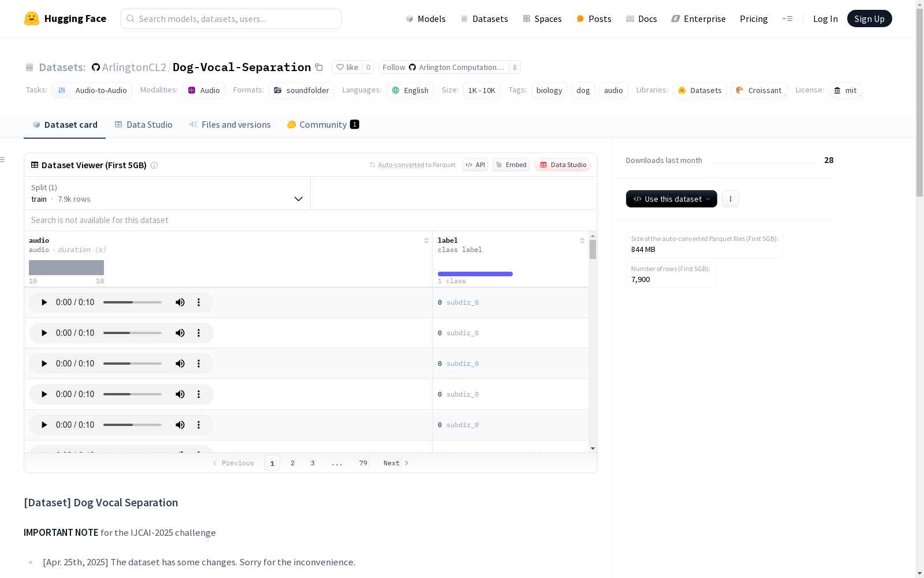
Task: Go to Datasets in the navigation
Action: coord(484,18)
